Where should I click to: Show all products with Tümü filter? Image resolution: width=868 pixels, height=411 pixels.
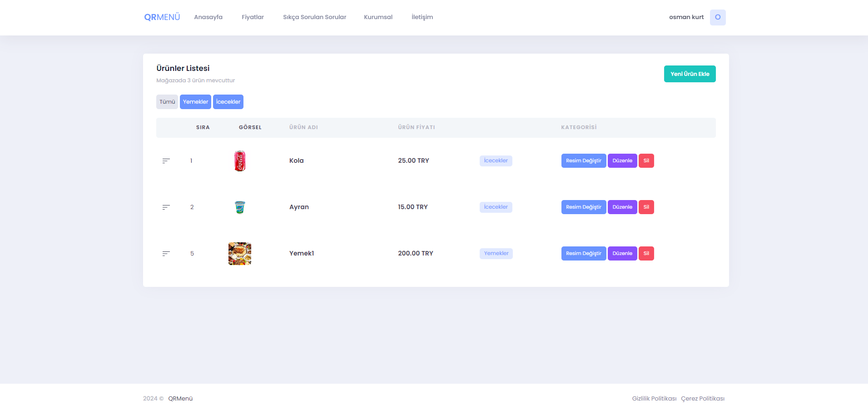[167, 102]
